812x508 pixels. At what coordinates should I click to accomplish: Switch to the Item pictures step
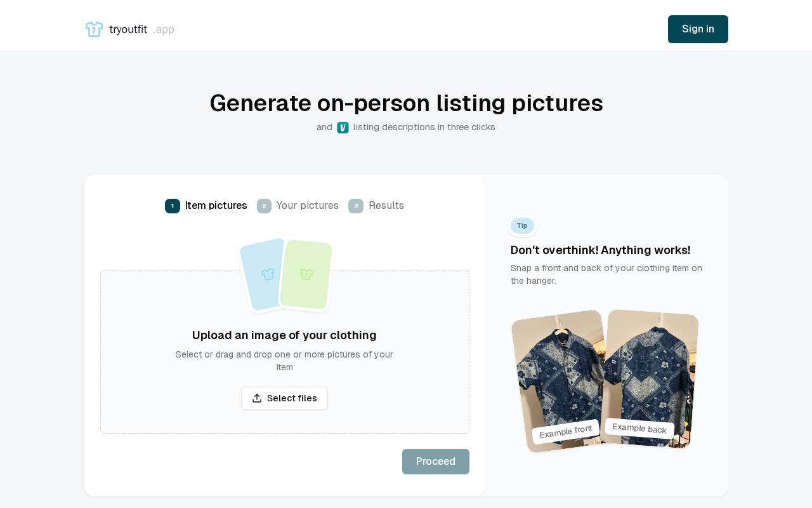point(216,206)
